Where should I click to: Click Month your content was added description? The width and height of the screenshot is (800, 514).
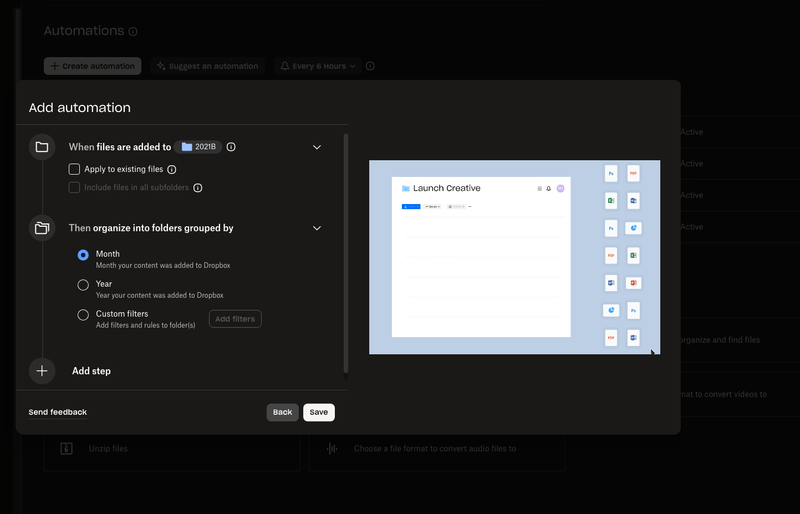coord(163,265)
